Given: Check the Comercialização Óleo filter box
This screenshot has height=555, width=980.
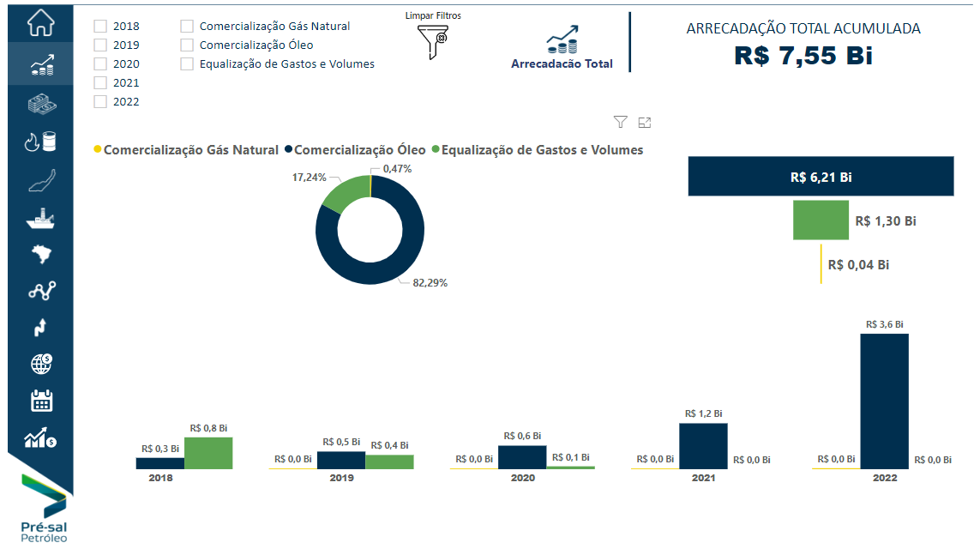Looking at the screenshot, I should coord(187,45).
